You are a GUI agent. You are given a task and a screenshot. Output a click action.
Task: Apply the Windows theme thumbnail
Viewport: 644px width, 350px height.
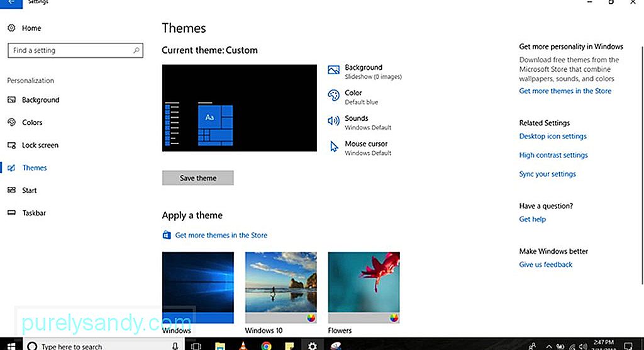(198, 288)
